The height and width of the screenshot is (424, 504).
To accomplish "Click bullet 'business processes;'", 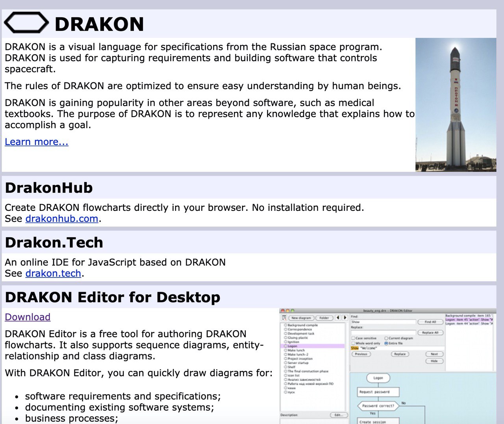I will pos(72,418).
